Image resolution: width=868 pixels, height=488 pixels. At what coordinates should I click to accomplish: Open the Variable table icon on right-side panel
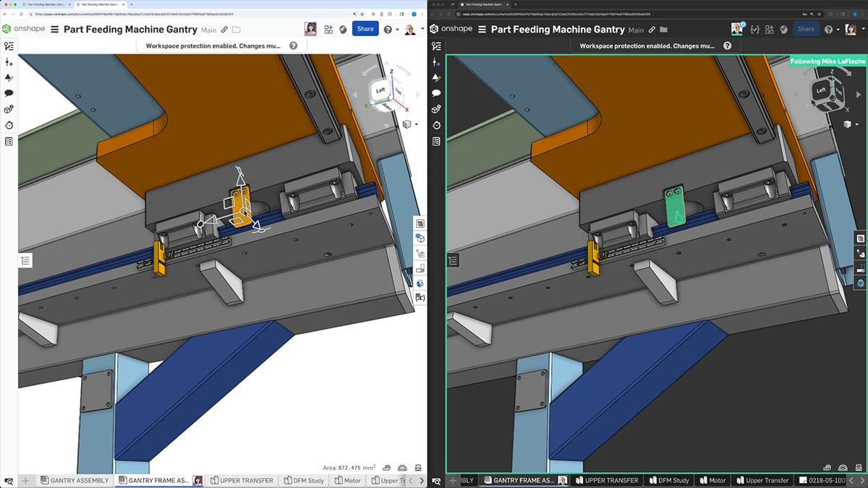[x=420, y=297]
